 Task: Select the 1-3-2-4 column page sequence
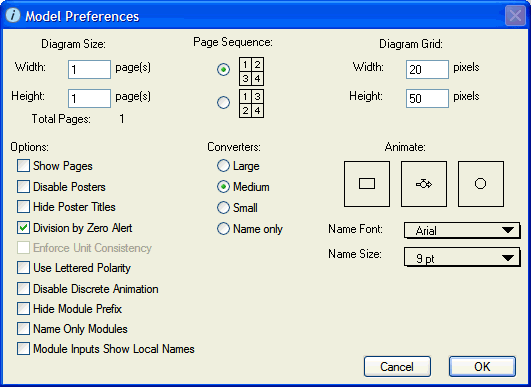(224, 102)
